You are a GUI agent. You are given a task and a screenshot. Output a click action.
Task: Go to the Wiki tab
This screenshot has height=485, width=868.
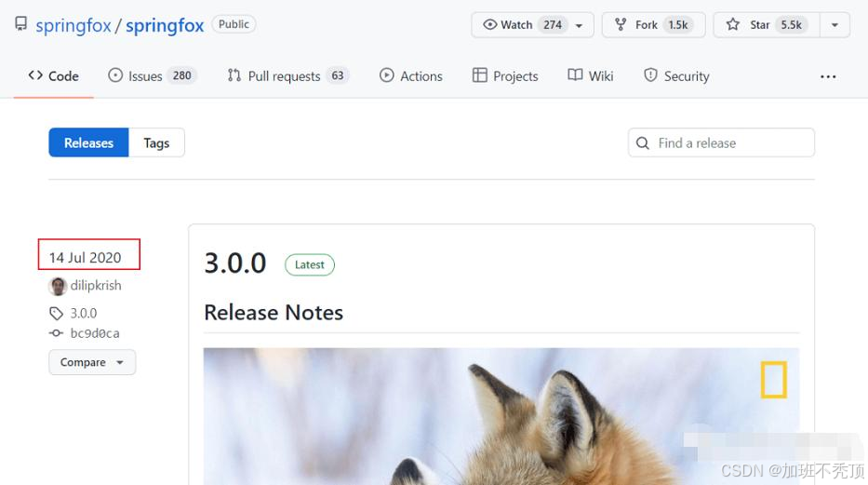[591, 75]
